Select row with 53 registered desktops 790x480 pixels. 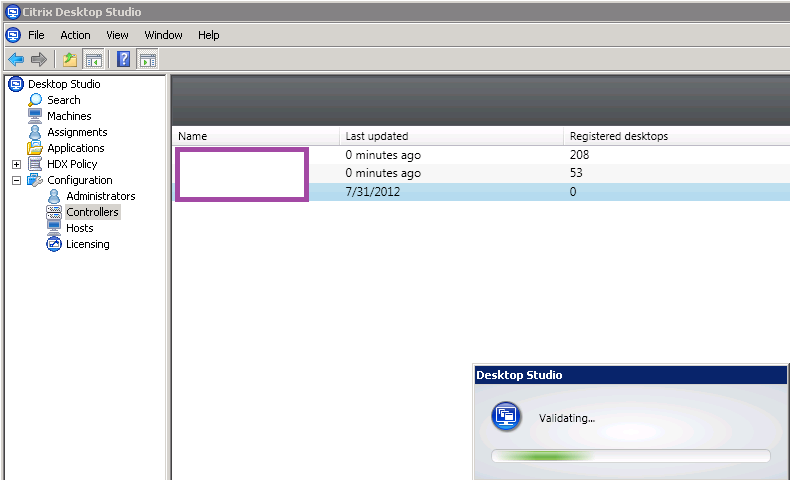(x=482, y=173)
